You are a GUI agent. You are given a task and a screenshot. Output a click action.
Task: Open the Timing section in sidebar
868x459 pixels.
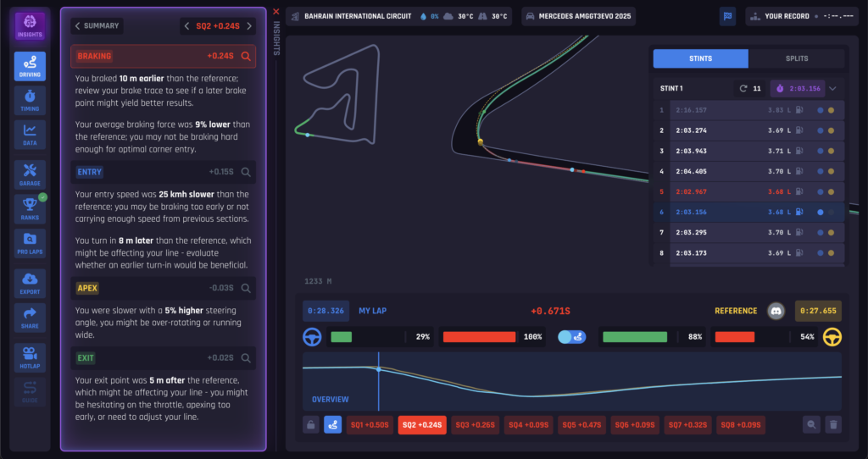coord(30,100)
